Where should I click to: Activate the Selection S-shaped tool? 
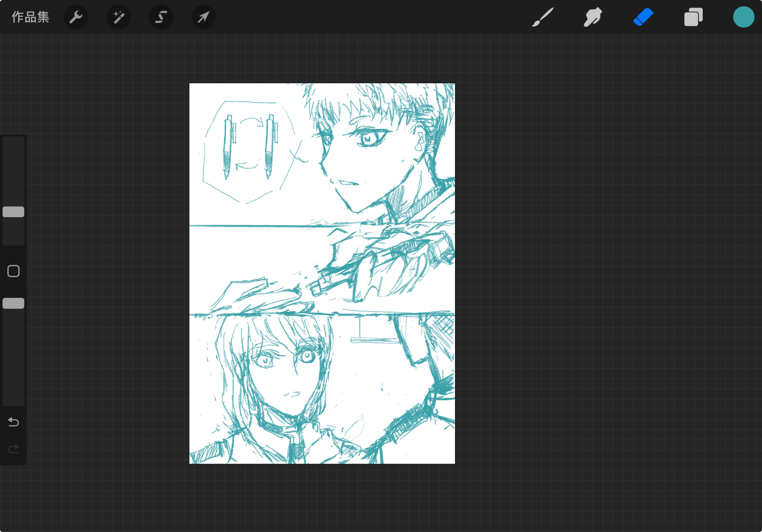pyautogui.click(x=161, y=17)
